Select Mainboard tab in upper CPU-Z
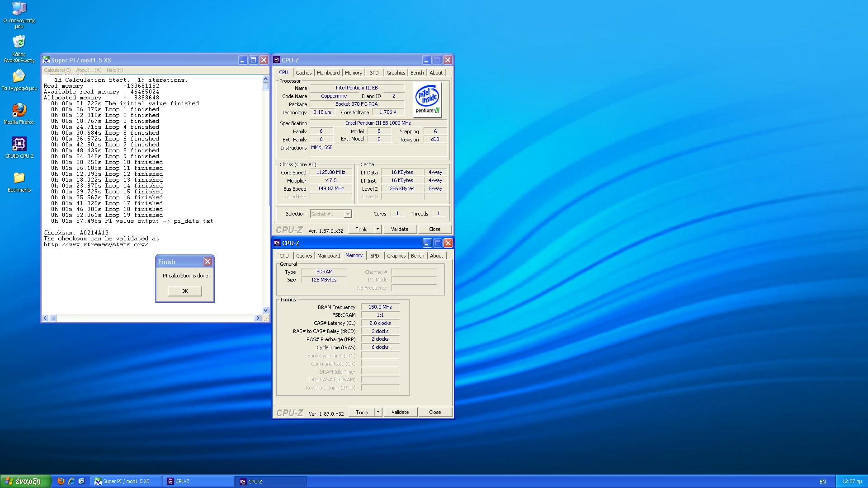This screenshot has height=488, width=868. 328,73
